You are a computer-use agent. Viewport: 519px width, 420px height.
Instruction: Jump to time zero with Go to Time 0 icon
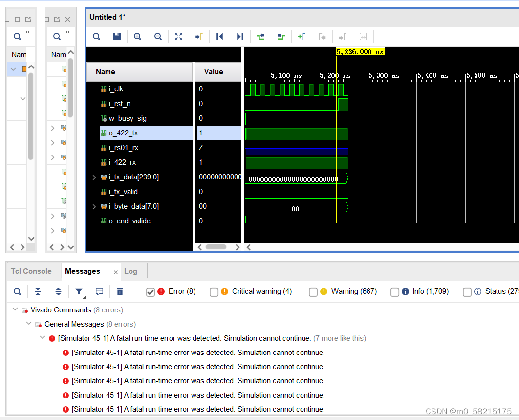(219, 36)
